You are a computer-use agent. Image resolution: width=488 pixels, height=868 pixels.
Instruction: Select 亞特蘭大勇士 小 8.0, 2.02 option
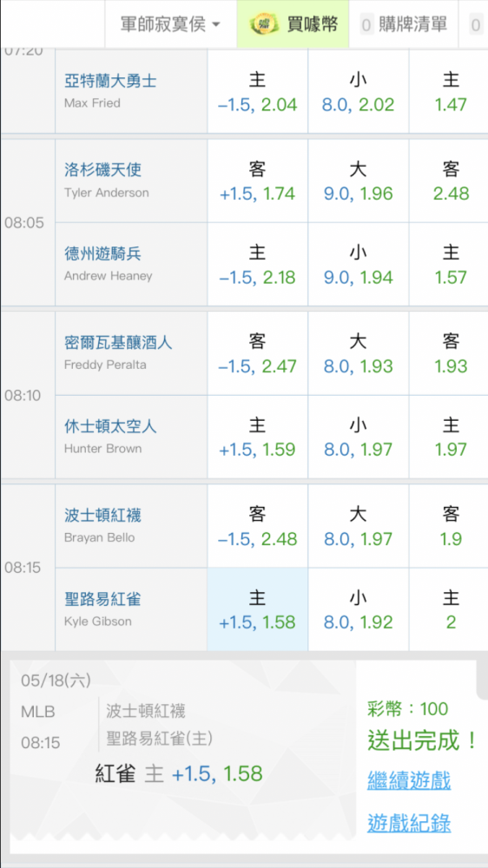point(359,91)
